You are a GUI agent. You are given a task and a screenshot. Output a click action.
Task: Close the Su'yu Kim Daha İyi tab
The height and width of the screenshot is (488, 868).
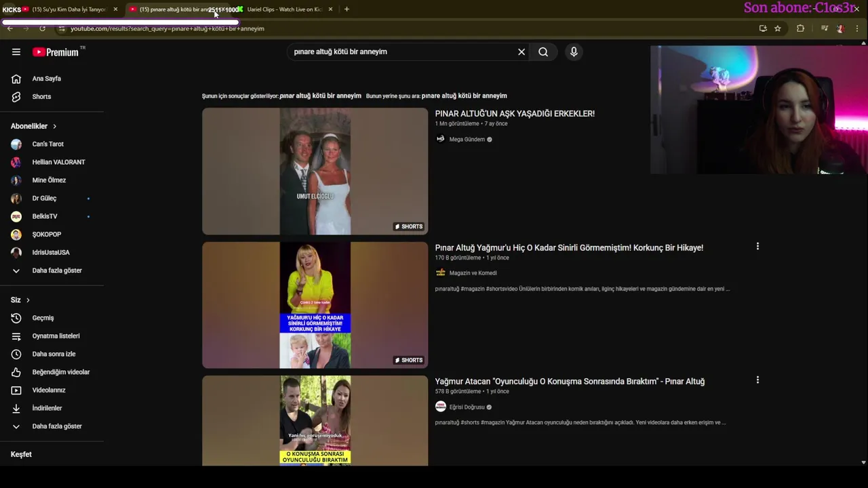[115, 9]
